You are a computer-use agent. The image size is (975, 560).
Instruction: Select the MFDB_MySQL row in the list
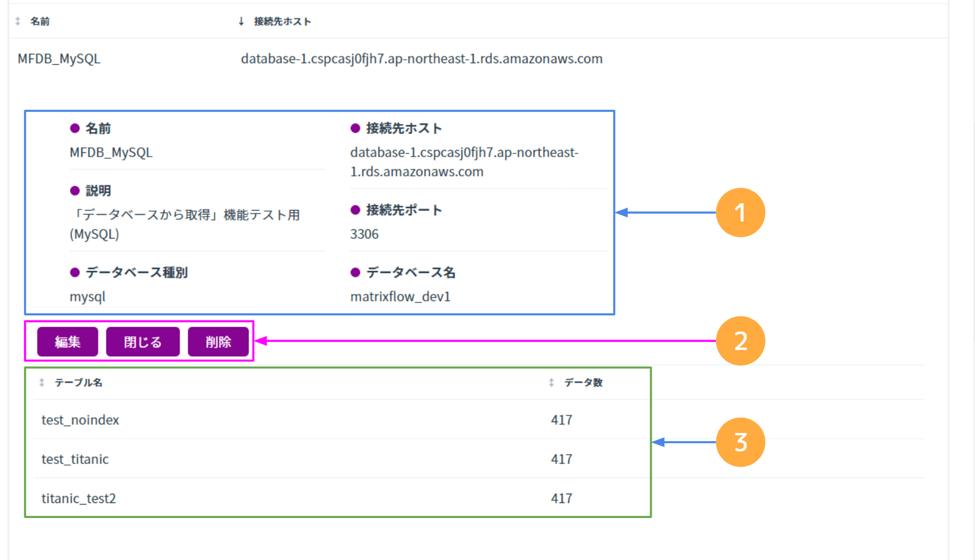pos(478,59)
